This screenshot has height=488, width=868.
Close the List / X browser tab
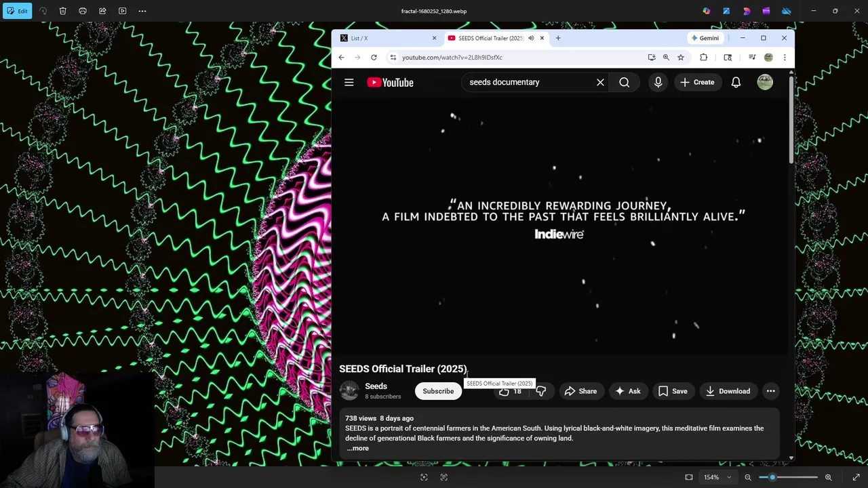[434, 38]
